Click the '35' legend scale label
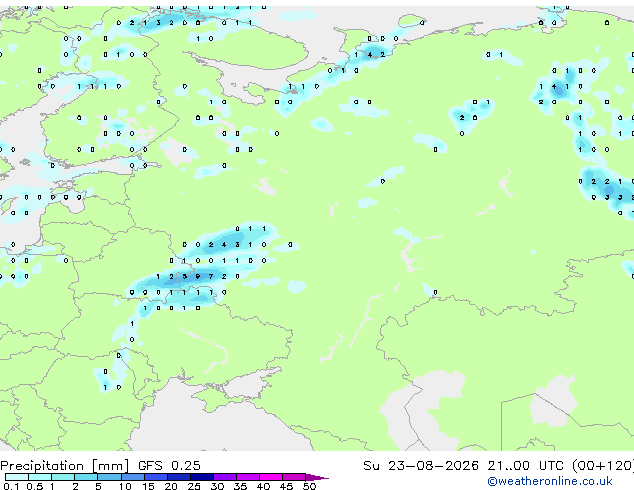 coord(240,486)
